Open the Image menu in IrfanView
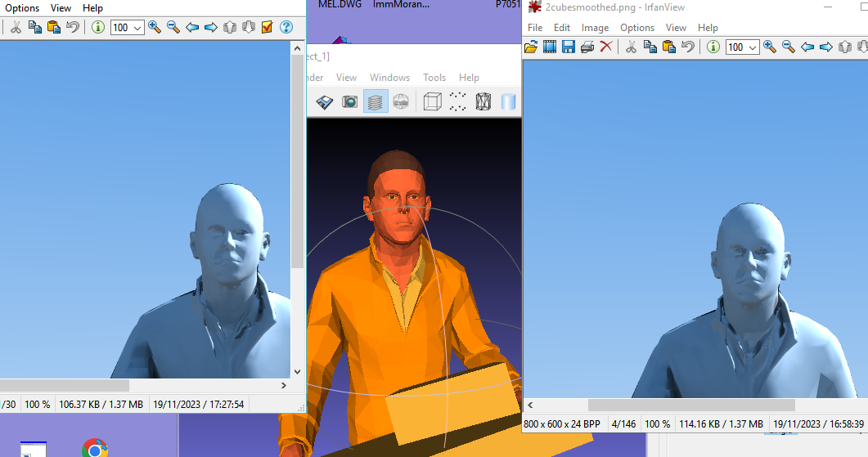Screen dimensions: 868x457 point(595,27)
